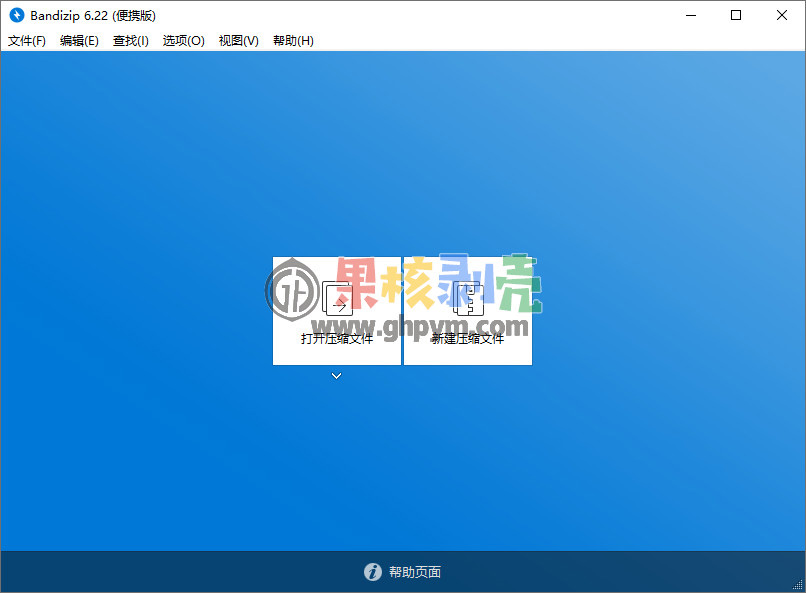The height and width of the screenshot is (593, 806).
Task: Open the 编辑(E) menu
Action: click(78, 41)
